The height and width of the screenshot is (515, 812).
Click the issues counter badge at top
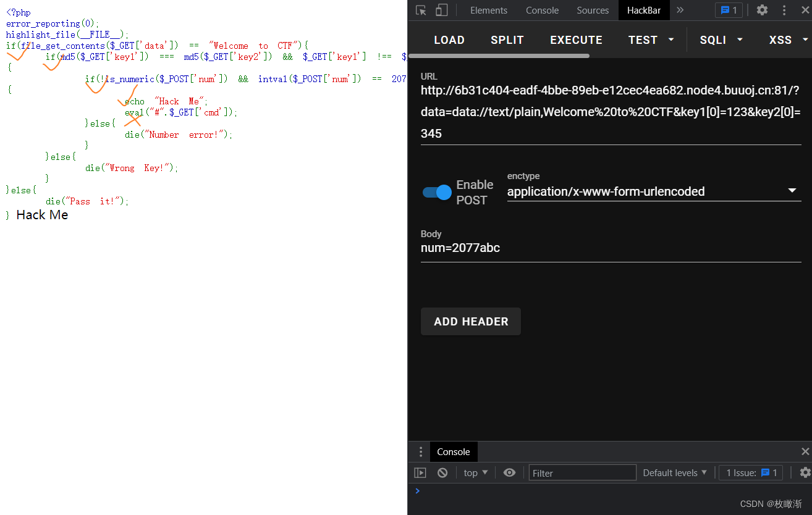[729, 10]
